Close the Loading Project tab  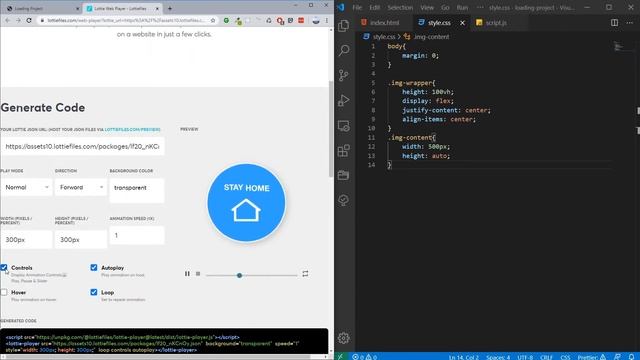78,8
